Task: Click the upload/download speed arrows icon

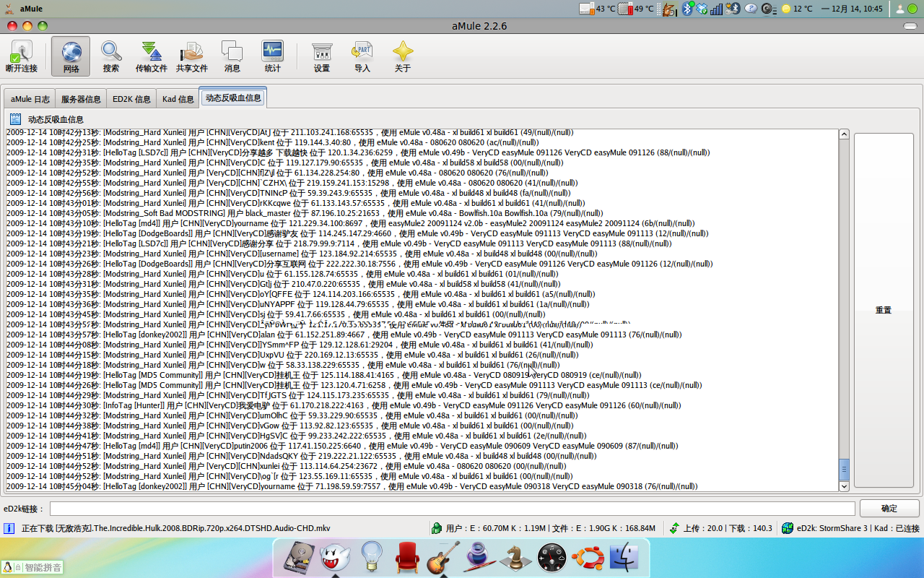Action: pyautogui.click(x=674, y=528)
